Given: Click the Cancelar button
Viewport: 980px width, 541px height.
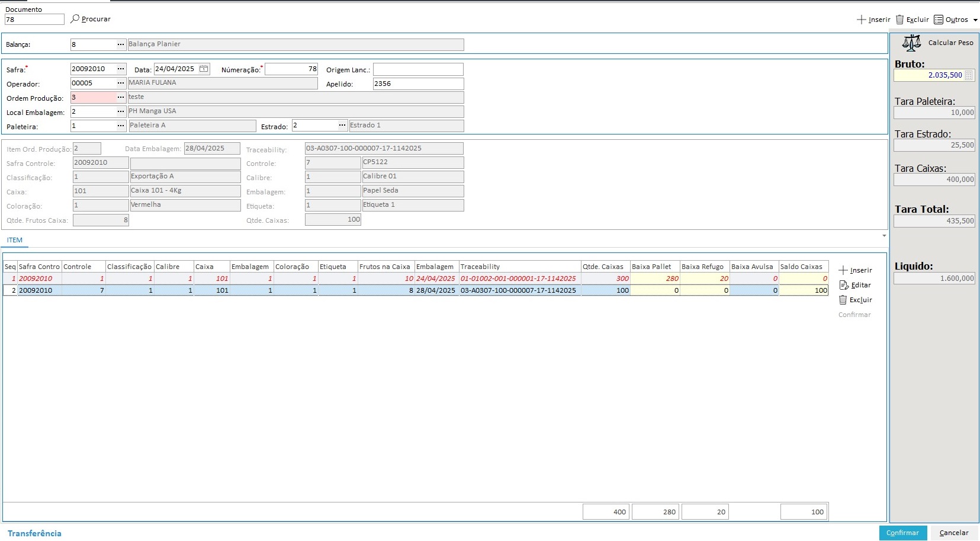Looking at the screenshot, I should tap(954, 533).
